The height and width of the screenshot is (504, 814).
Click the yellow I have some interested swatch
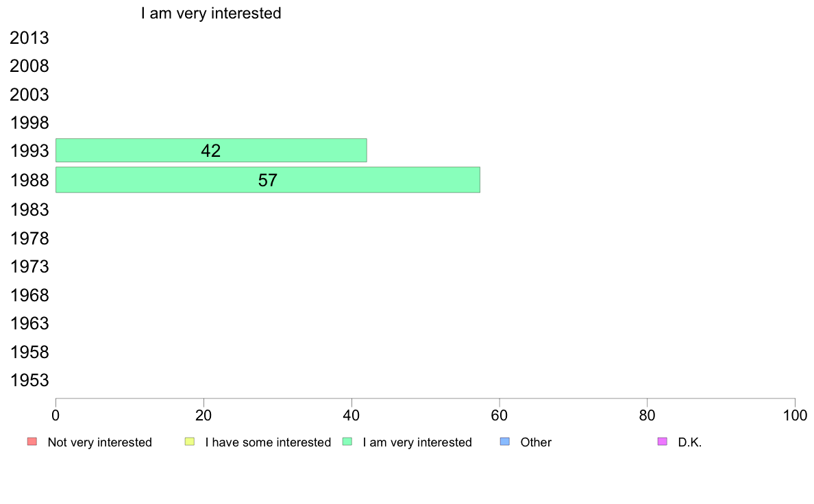(x=190, y=442)
